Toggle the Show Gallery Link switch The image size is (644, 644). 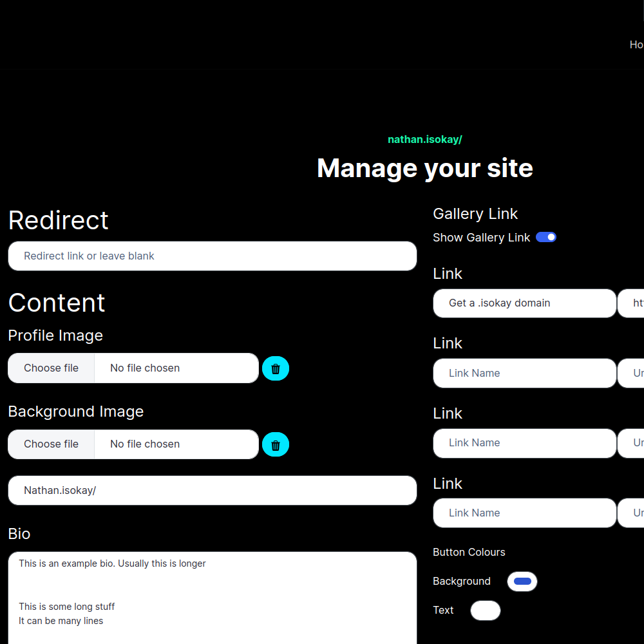546,238
